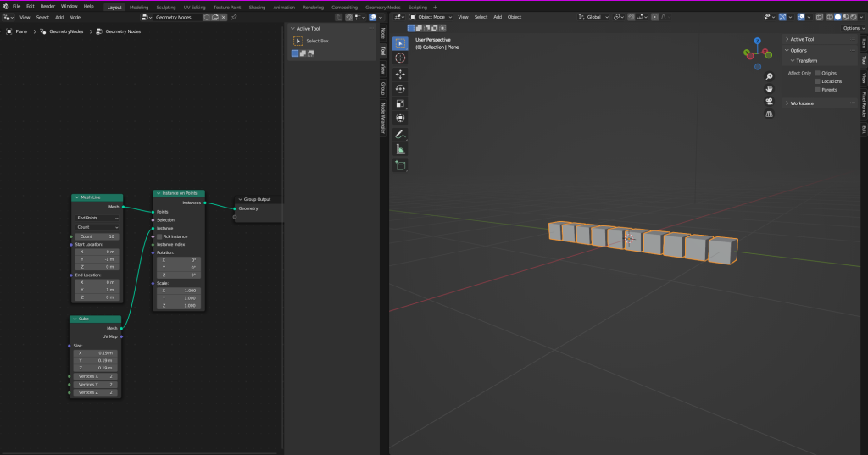868x455 pixels.
Task: Click GeometryNodes in the breadcrumb path
Action: (66, 31)
